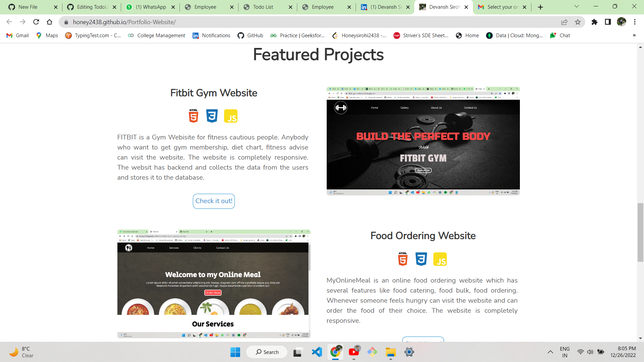Open the Extensions puzzle icon
644x362 pixels.
(x=595, y=22)
